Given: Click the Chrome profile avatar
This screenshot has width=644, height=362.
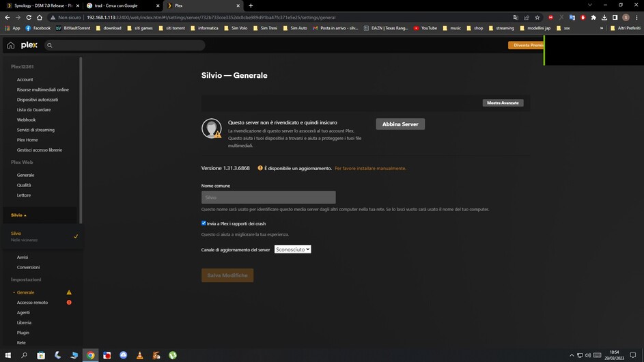Looking at the screenshot, I should [x=626, y=17].
